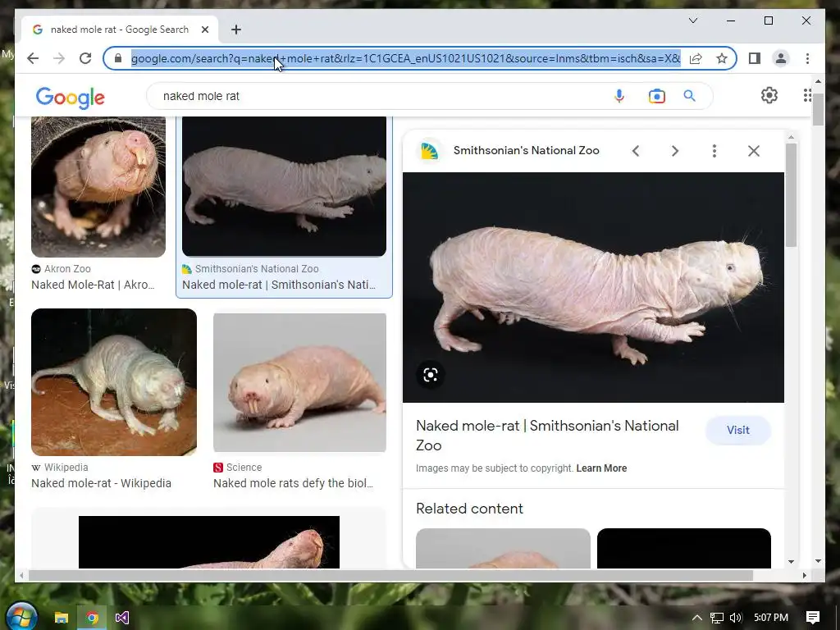840x630 pixels.
Task: Open the selected Smithsonian's National Zoo thumbnail
Action: click(x=284, y=187)
